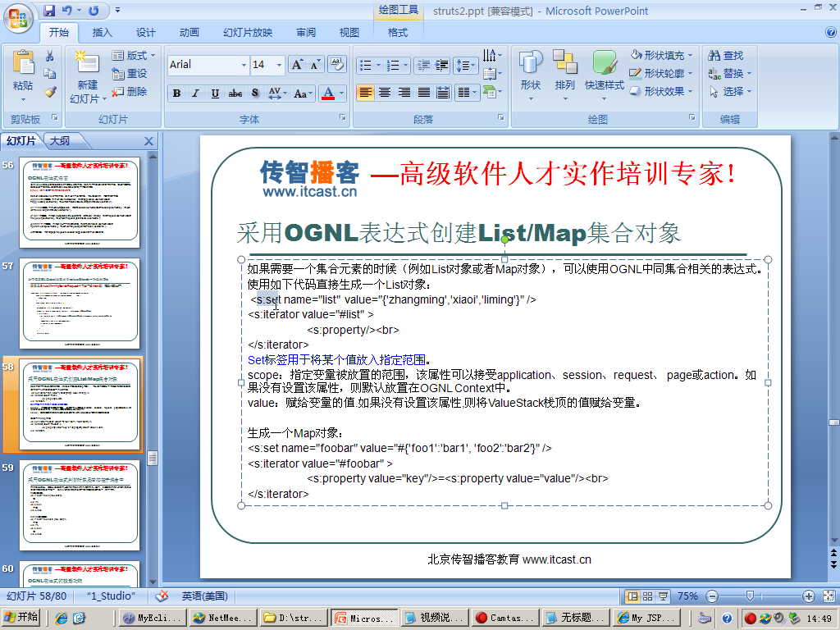Switch to Normal view in status bar
This screenshot has width=840, height=630.
click(632, 596)
